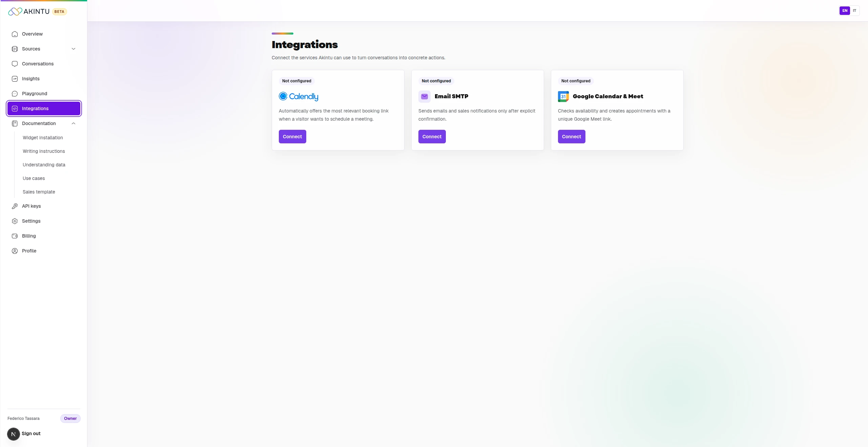Click the API keys key icon
Image resolution: width=868 pixels, height=447 pixels.
(15, 206)
